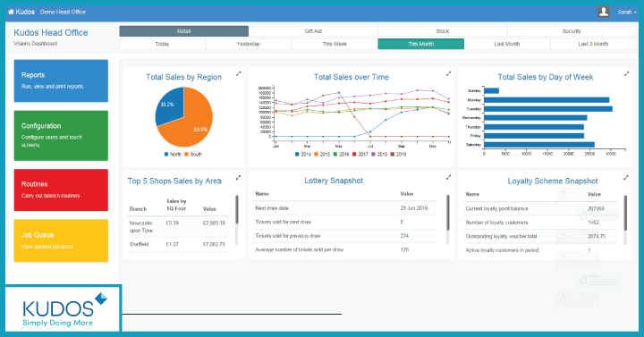The width and height of the screenshot is (644, 337).
Task: Expand the Lottery Snapshot panel
Action: [x=448, y=177]
